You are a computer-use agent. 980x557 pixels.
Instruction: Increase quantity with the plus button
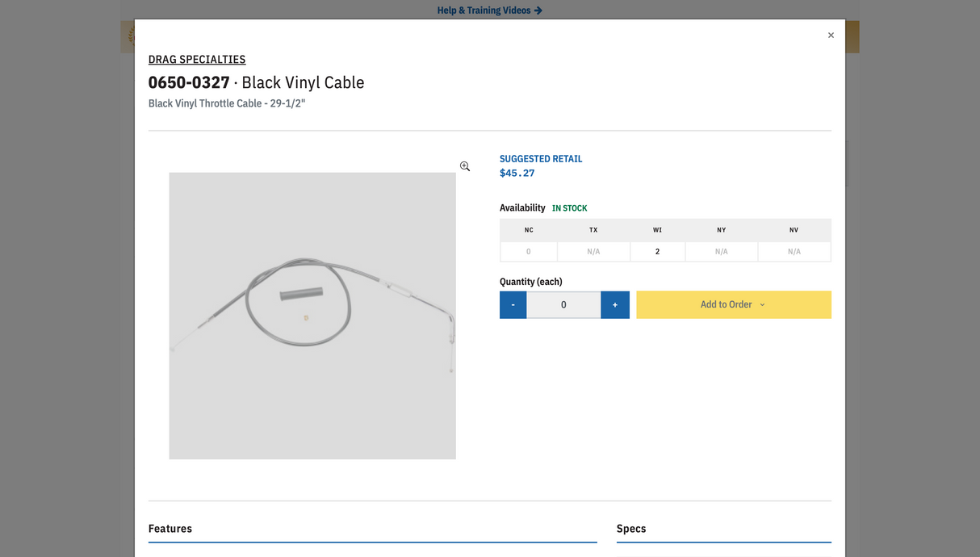click(615, 305)
